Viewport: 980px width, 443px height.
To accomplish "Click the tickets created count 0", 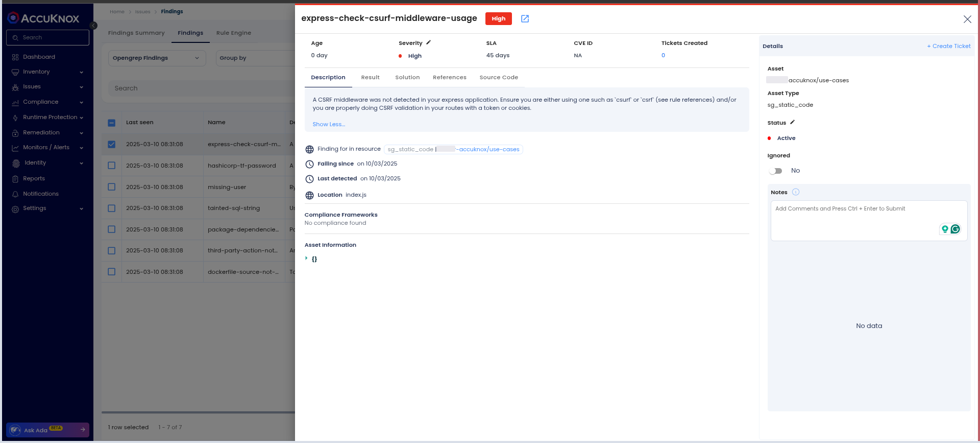I will coord(663,55).
